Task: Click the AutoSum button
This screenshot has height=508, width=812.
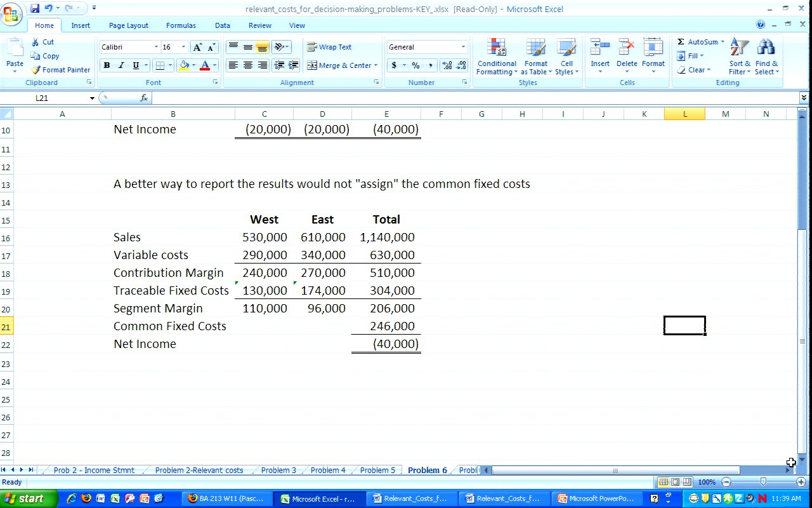Action: [698, 42]
